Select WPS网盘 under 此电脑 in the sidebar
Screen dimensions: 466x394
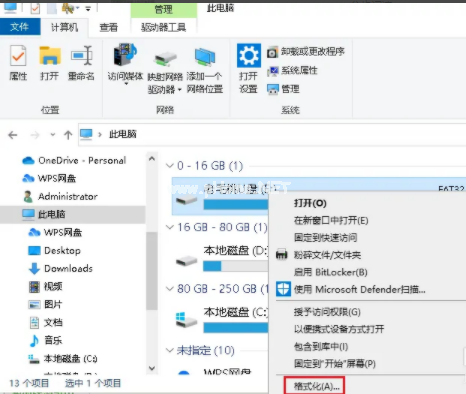(55, 232)
